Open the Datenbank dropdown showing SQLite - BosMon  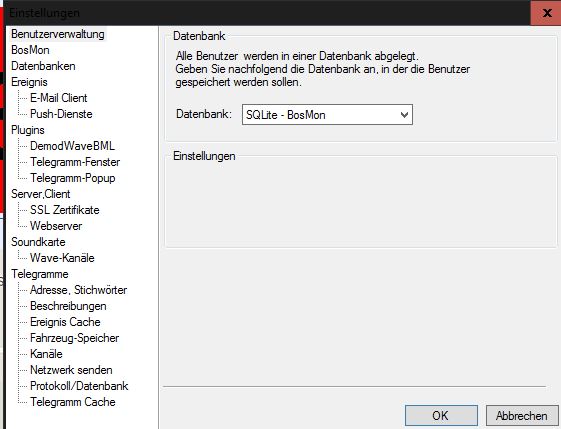(327, 115)
